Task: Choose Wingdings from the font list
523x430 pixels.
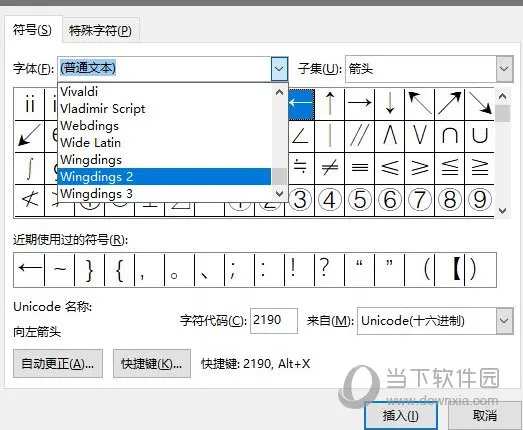Action: (165, 159)
